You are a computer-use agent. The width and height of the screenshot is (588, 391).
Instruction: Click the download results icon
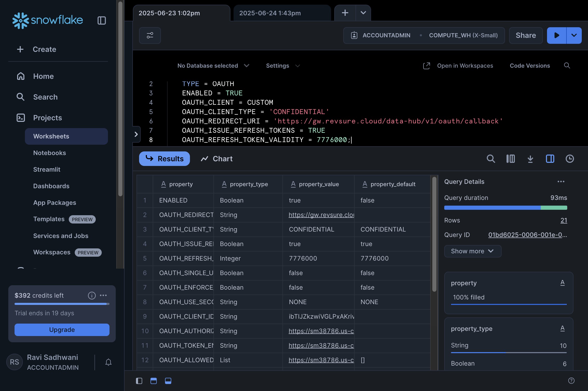click(530, 159)
